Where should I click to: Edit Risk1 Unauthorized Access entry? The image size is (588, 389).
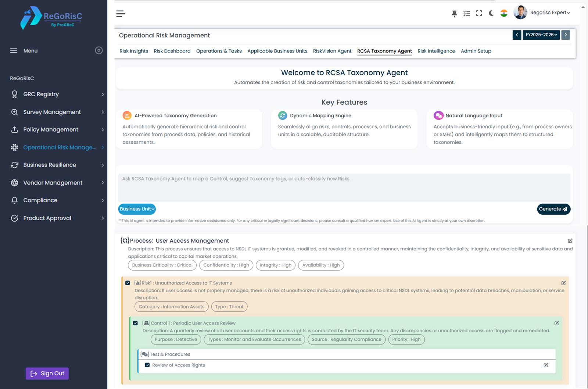(x=563, y=283)
